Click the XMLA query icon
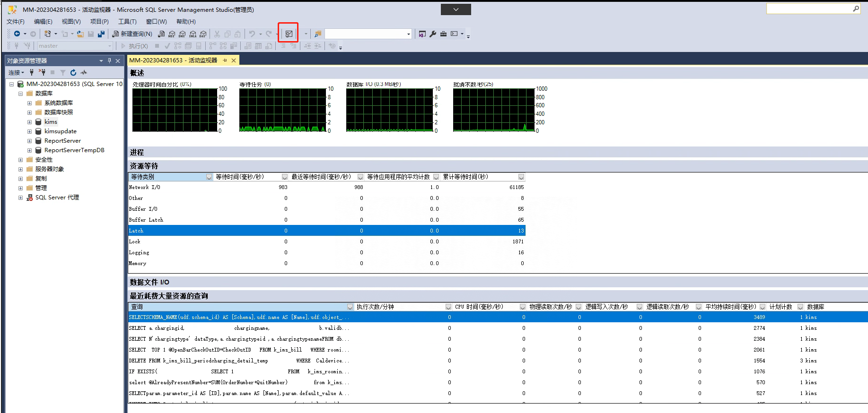This screenshot has height=413, width=868. click(x=193, y=34)
